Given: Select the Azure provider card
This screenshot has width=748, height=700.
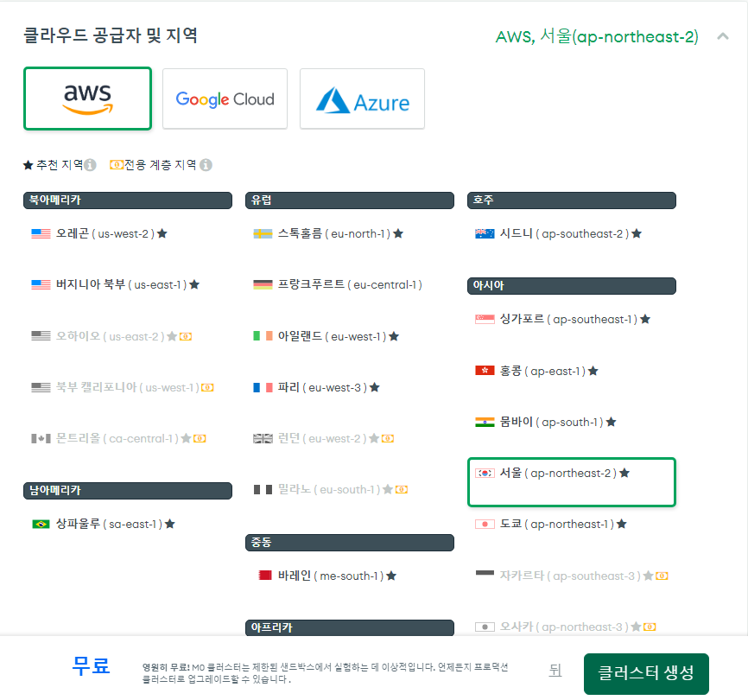Looking at the screenshot, I should (x=362, y=99).
